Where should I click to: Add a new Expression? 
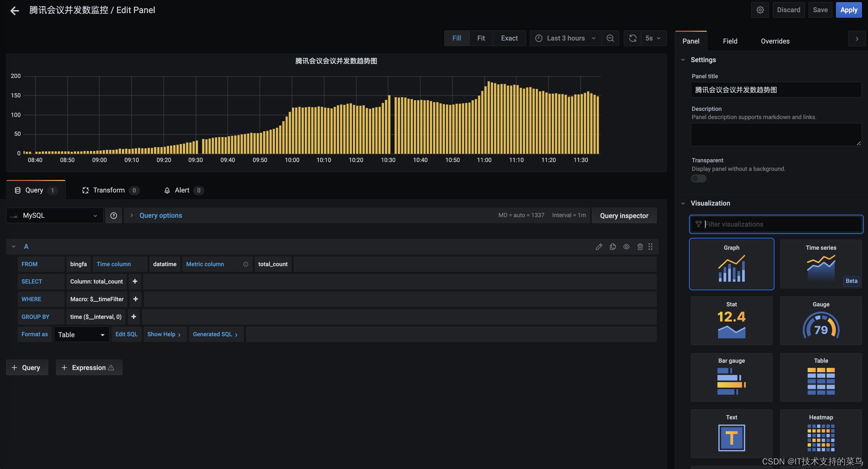pyautogui.click(x=89, y=368)
